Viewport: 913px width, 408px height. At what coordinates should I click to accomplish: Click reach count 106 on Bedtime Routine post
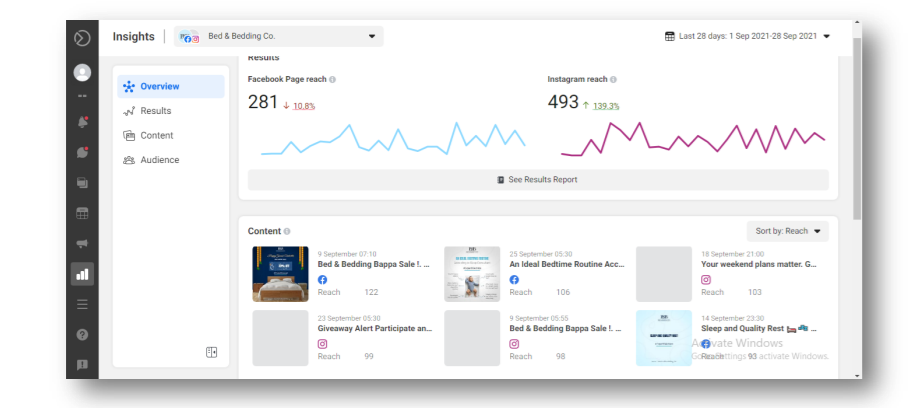coord(563,292)
